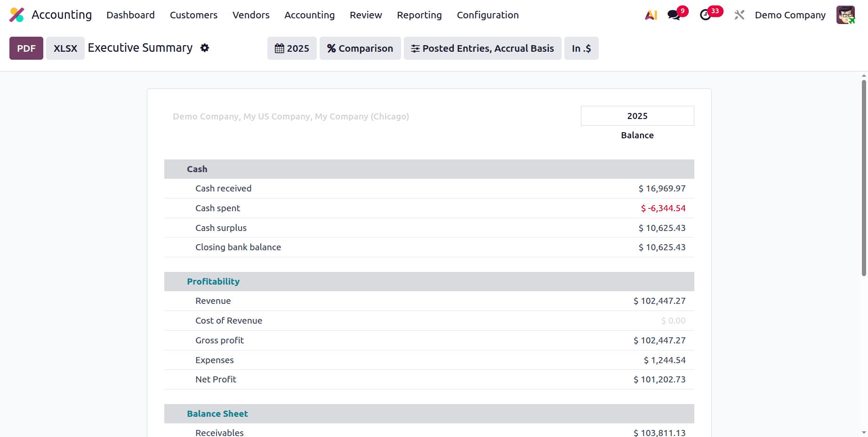
Task: Click the debug tools wrench icon
Action: point(739,15)
